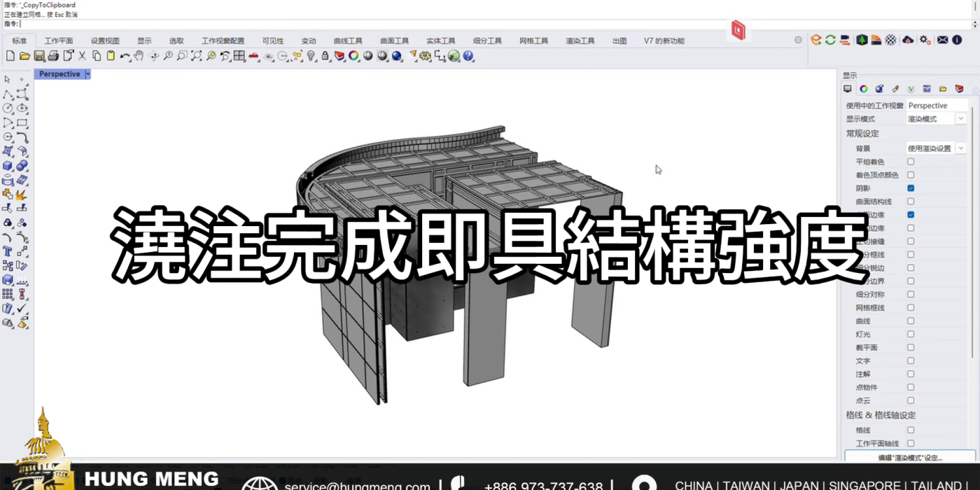Click the Save file icon
The width and height of the screenshot is (980, 490).
(x=39, y=56)
